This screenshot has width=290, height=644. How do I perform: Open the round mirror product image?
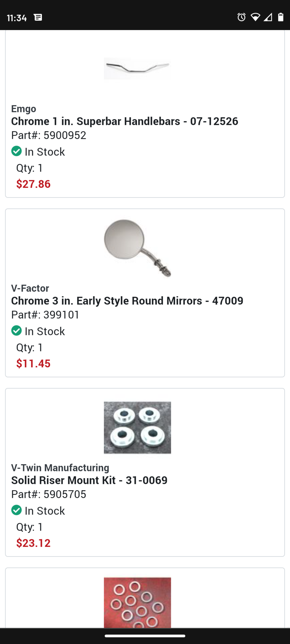[137, 248]
